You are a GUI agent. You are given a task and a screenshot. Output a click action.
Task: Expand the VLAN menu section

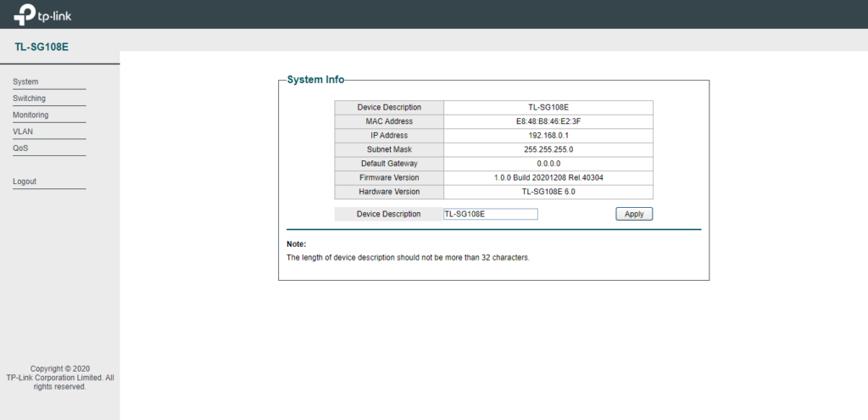coord(23,132)
